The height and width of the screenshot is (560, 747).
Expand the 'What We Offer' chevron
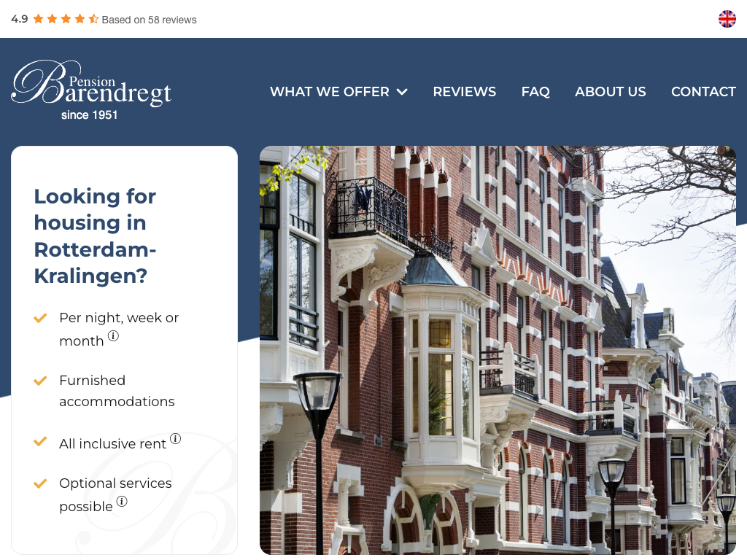[x=402, y=92]
